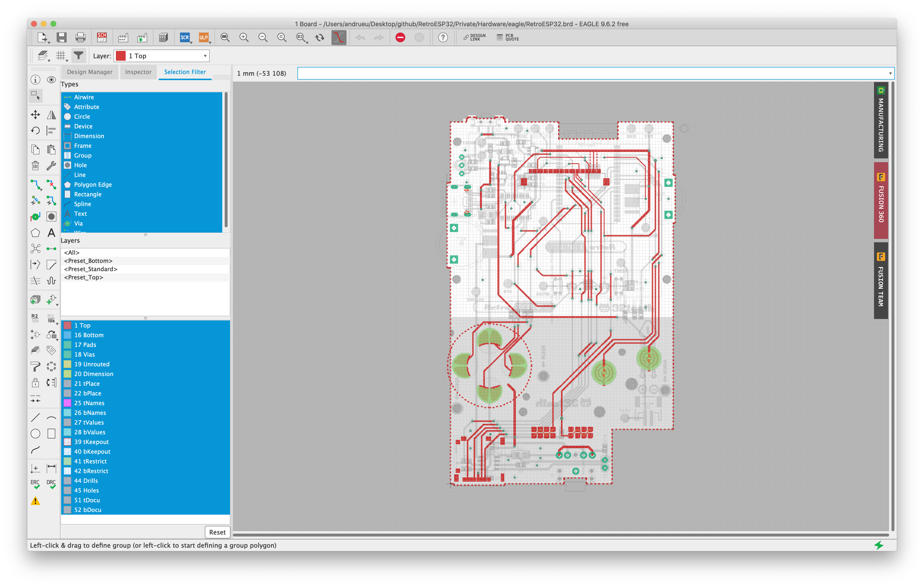Run the ERC check icon
The image size is (924, 587).
click(x=35, y=484)
